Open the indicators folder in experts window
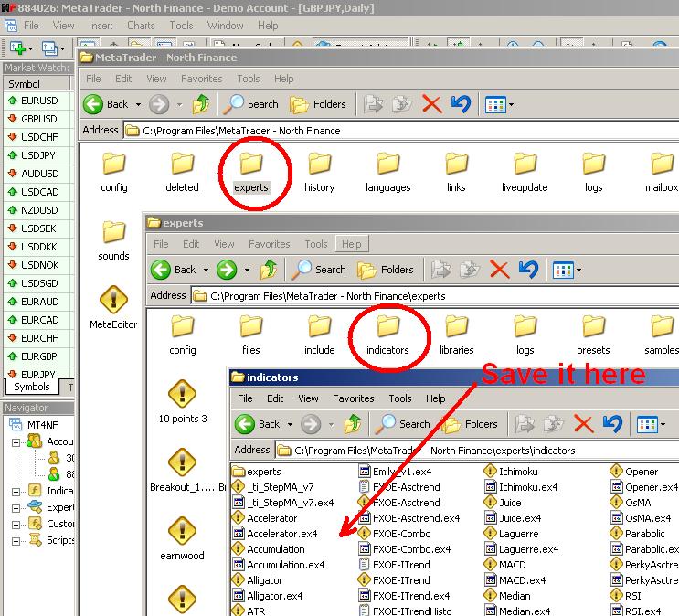 [x=388, y=335]
